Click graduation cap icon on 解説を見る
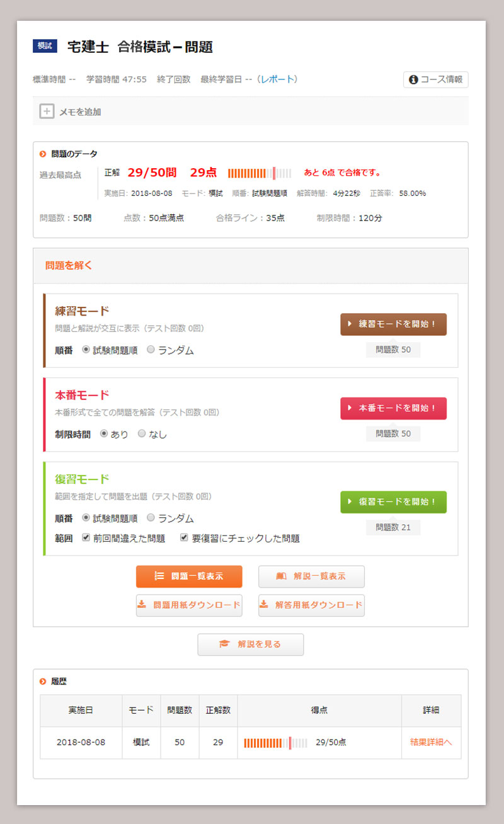The width and height of the screenshot is (504, 824). pos(224,644)
